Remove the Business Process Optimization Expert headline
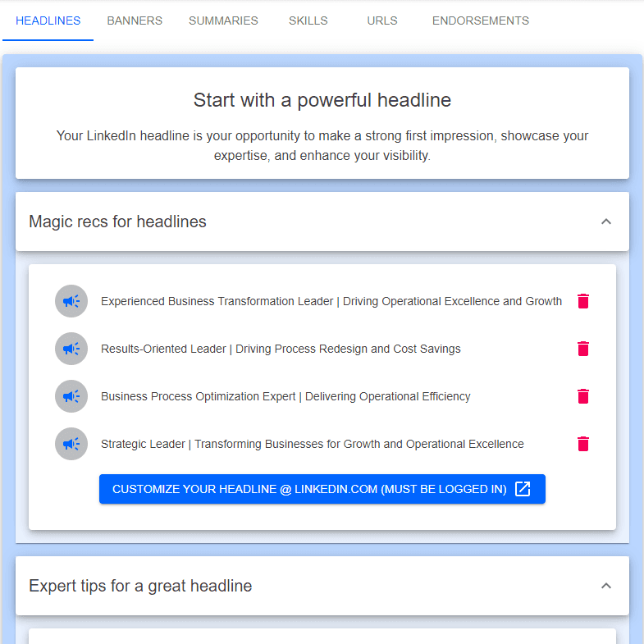 (x=583, y=396)
